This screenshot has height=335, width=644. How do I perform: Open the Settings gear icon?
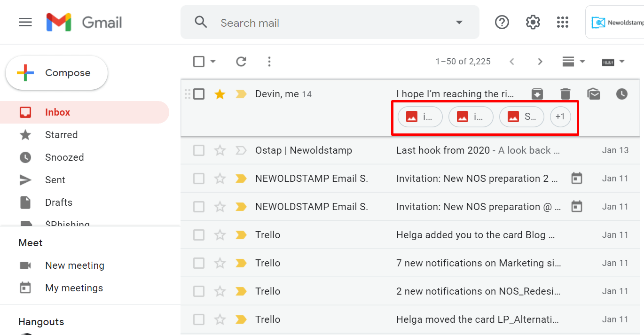tap(533, 22)
